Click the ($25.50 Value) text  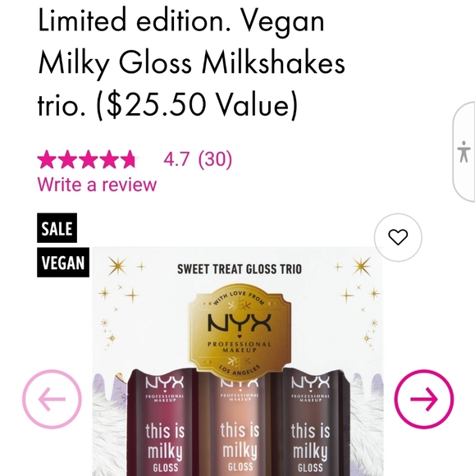[x=197, y=105]
